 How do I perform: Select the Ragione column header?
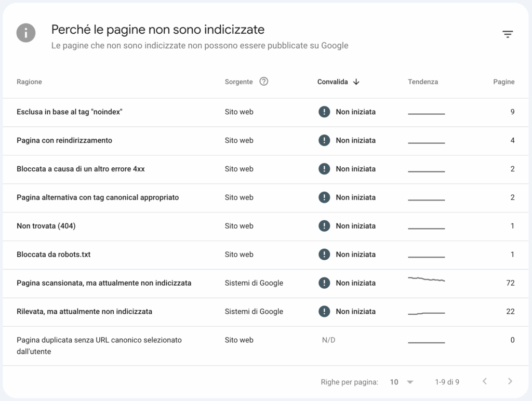[x=29, y=82]
